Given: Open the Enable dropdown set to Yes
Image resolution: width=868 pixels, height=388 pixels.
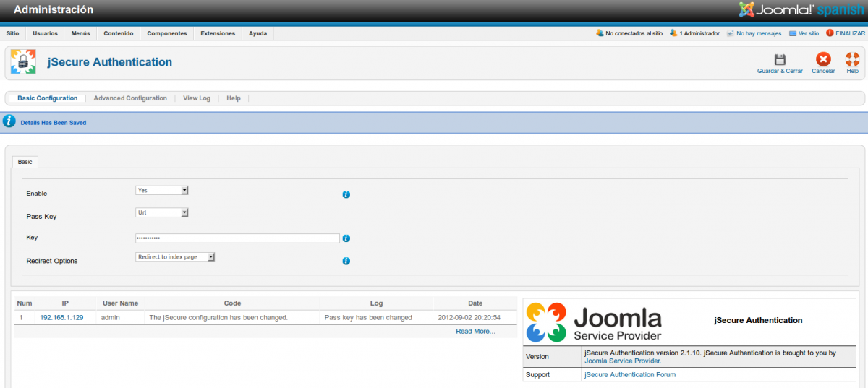Looking at the screenshot, I should click(x=162, y=190).
